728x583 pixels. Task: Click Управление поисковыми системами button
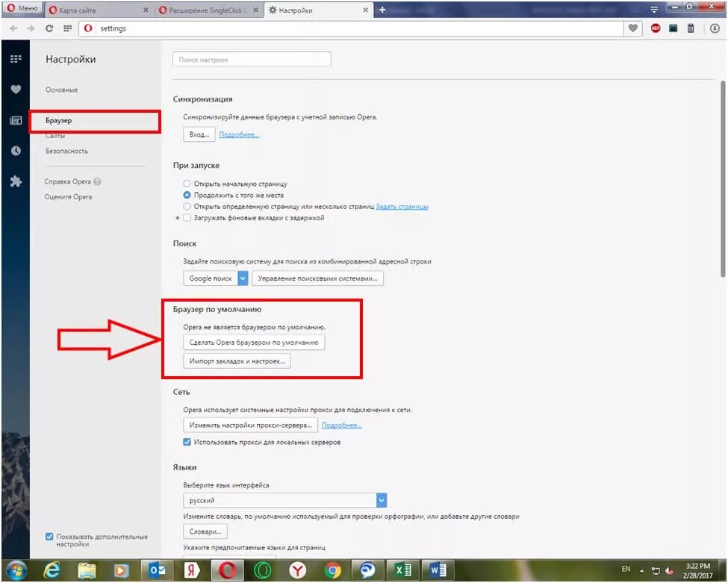tap(317, 278)
